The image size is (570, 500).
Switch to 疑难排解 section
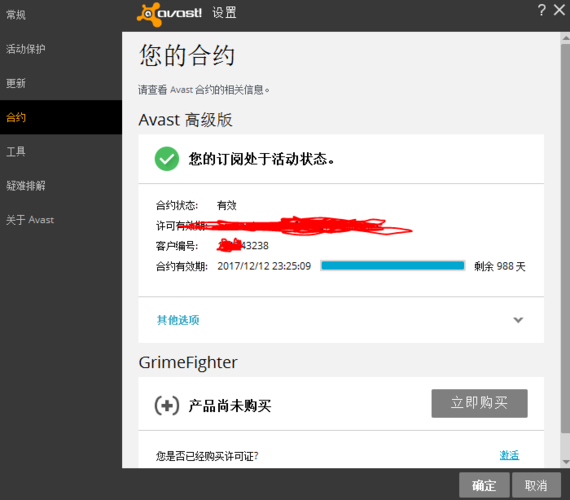coord(25,186)
